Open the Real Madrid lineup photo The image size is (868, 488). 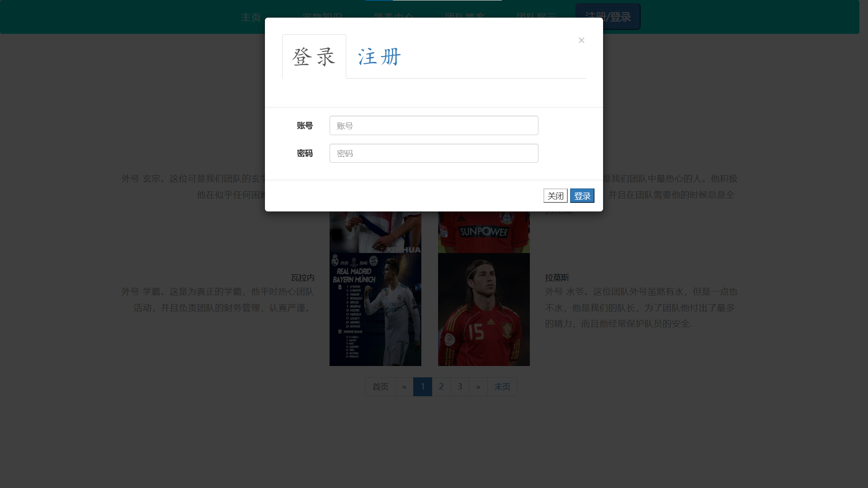point(375,310)
